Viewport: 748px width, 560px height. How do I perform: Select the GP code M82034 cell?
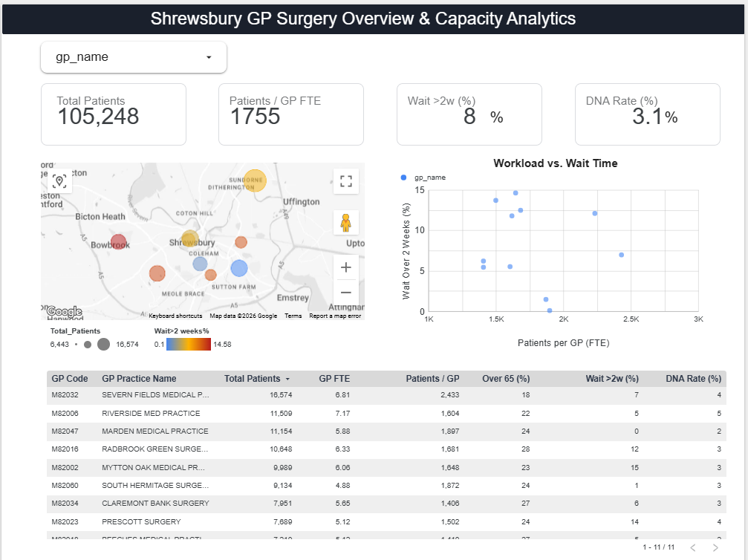pyautogui.click(x=65, y=504)
